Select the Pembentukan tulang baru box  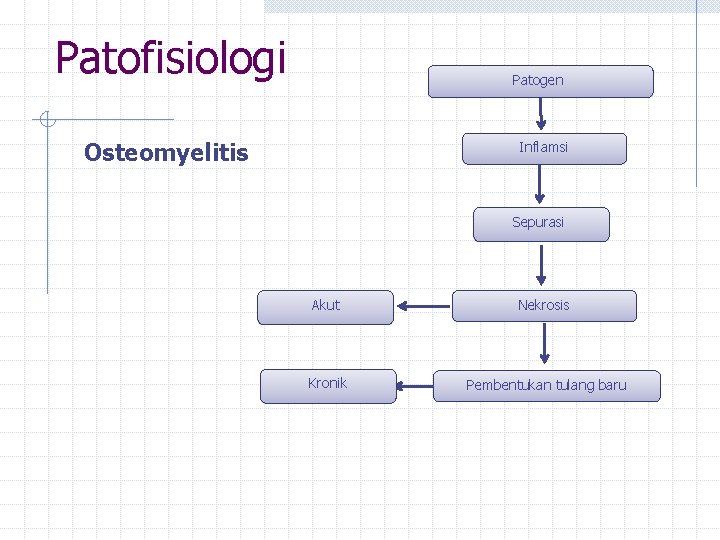click(547, 386)
